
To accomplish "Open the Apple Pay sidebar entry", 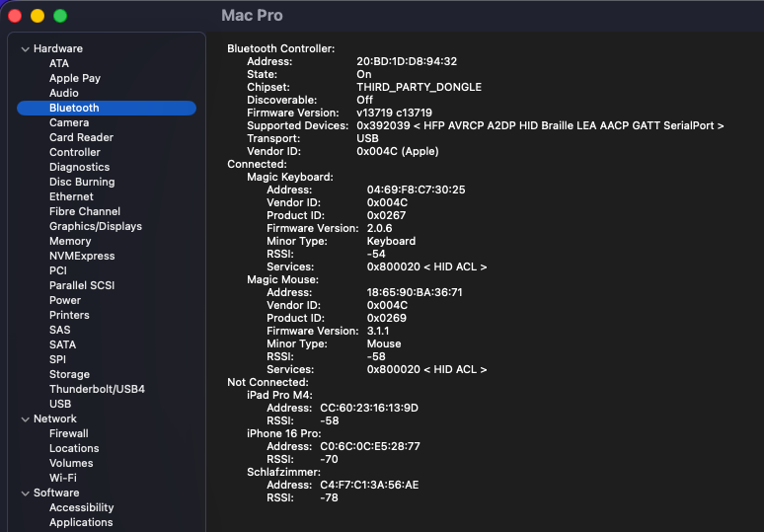I will click(x=75, y=78).
